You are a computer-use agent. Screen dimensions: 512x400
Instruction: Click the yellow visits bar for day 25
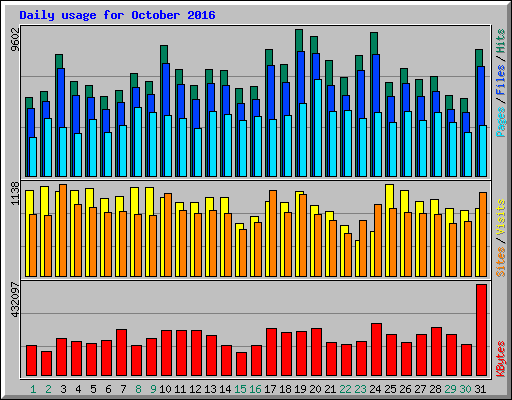pyautogui.click(x=389, y=196)
